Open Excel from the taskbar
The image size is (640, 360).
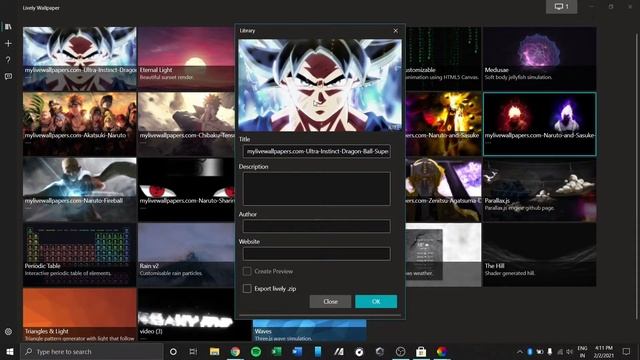tap(277, 351)
